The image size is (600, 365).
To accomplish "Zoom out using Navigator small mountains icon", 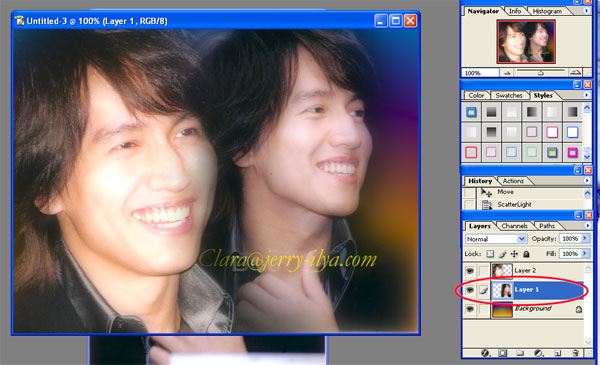I will [507, 73].
